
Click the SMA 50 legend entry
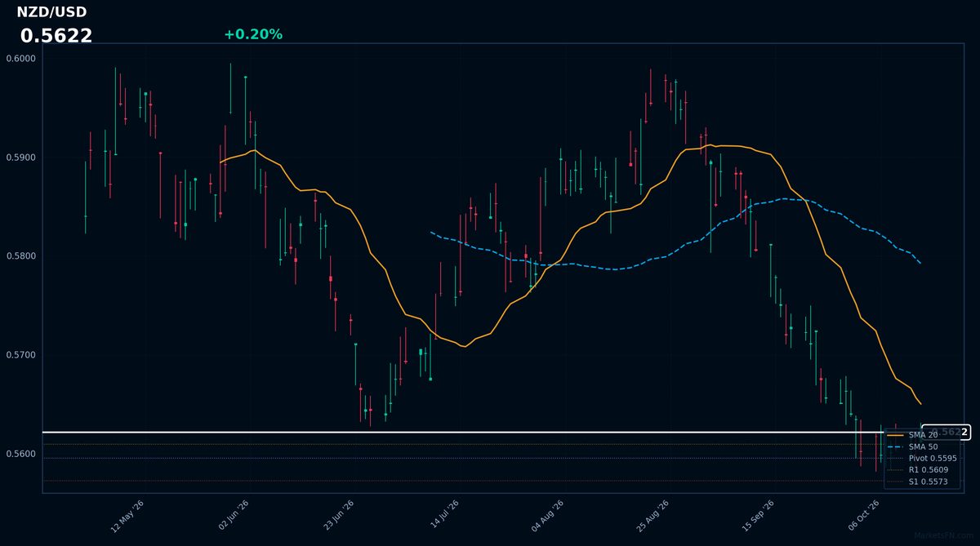tap(923, 447)
